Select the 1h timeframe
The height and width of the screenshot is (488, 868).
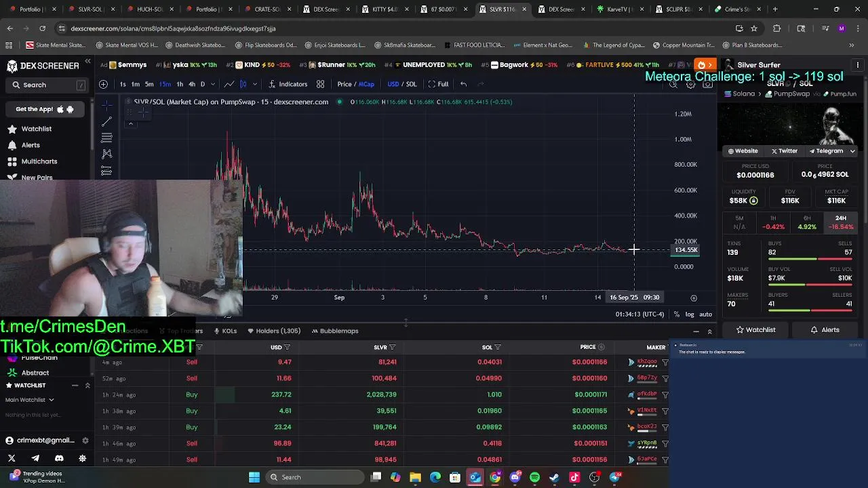180,84
